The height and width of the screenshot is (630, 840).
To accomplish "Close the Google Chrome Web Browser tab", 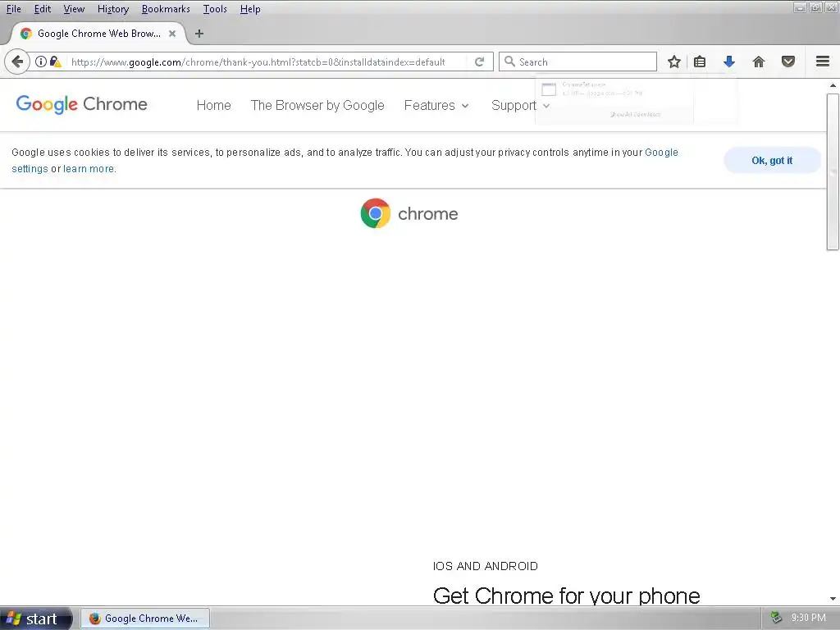I will click(172, 33).
